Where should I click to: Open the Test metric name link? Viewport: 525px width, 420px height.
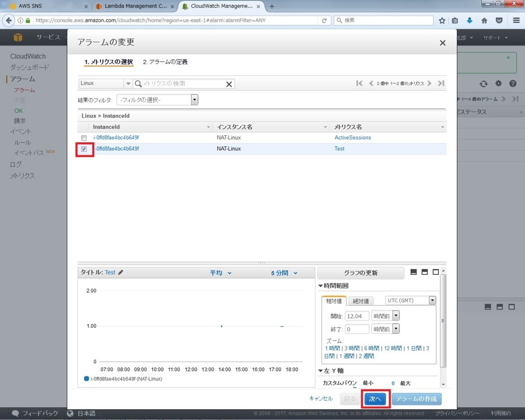(339, 149)
